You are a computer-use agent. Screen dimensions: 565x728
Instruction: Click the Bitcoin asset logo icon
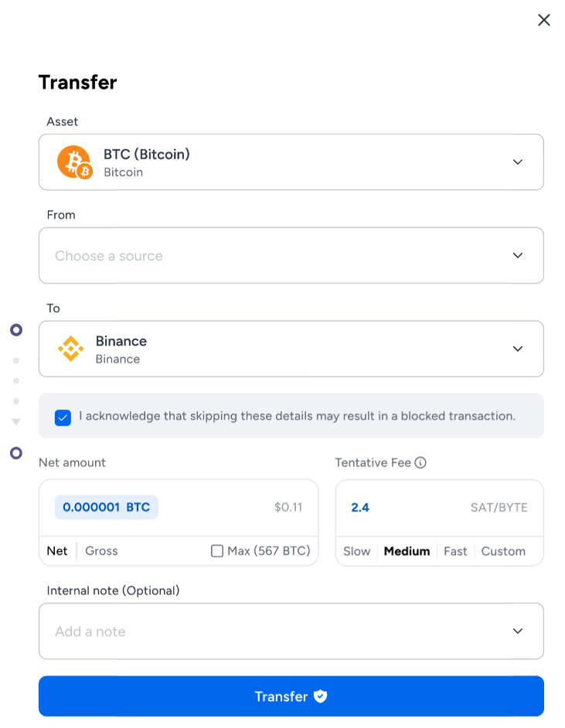(75, 162)
